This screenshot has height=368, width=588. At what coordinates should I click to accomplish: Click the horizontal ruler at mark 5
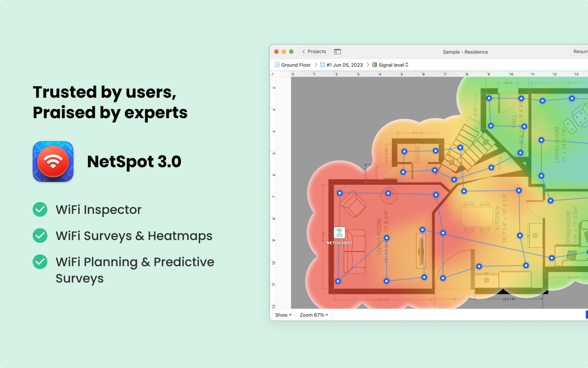click(x=401, y=74)
